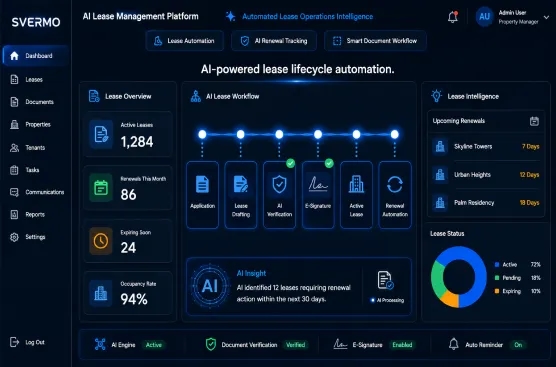Open the Palm Residency renewal row
This screenshot has width=556, height=367.
(x=486, y=202)
